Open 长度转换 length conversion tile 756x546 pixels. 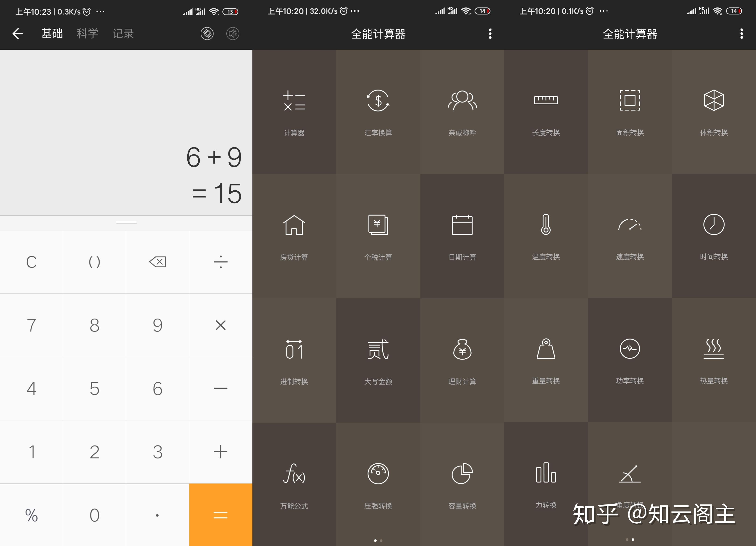(x=546, y=112)
